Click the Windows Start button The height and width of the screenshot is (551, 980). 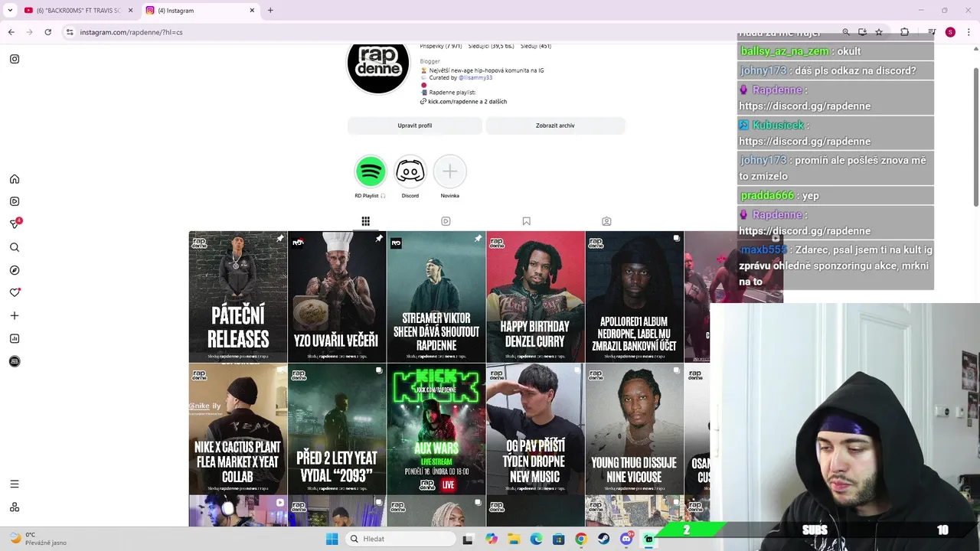coord(332,539)
